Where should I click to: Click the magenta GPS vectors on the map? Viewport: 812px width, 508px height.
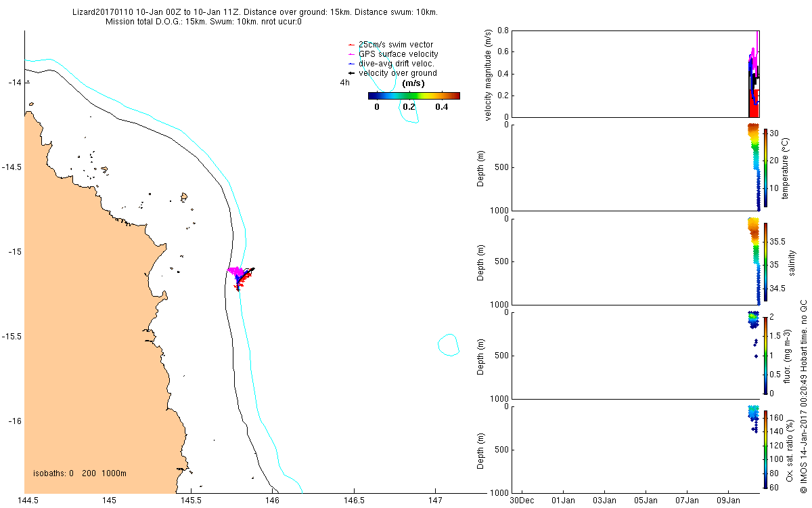tap(236, 272)
